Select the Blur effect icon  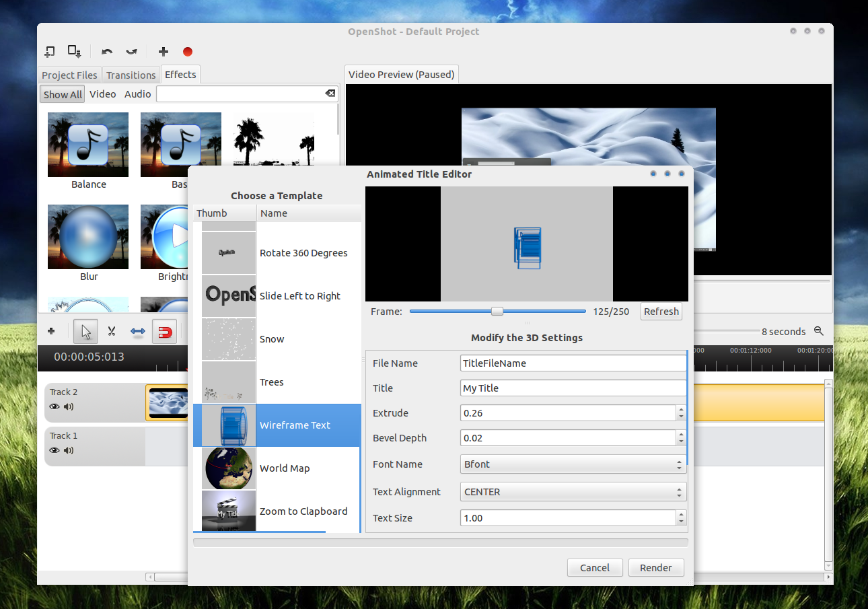click(x=88, y=237)
